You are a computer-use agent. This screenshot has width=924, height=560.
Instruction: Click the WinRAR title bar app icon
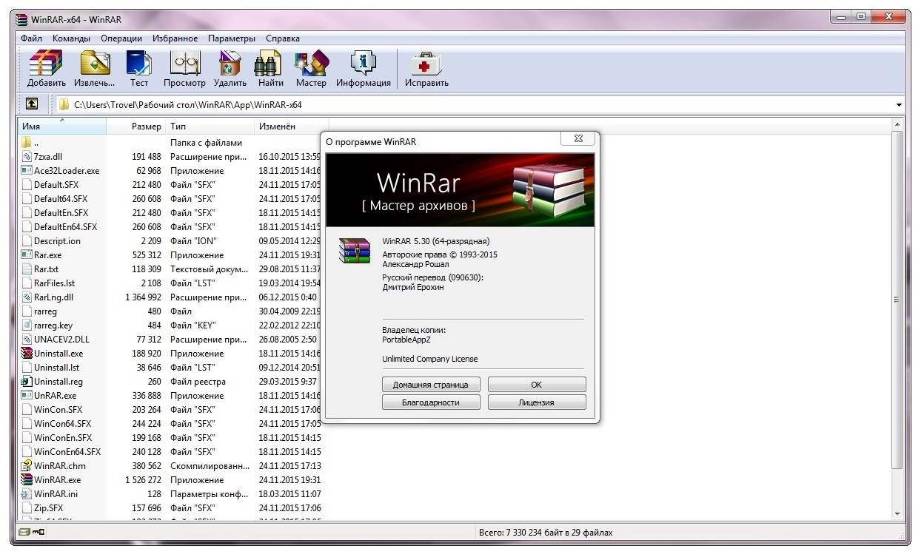(22, 19)
